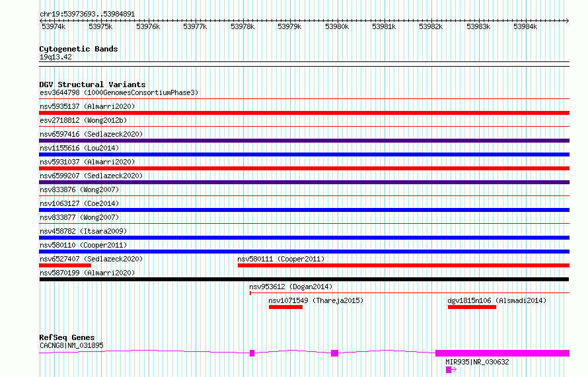Viewport: 588px width, 377px height.
Task: Select the chr19:53973693..53984891 region label
Action: 87,15
